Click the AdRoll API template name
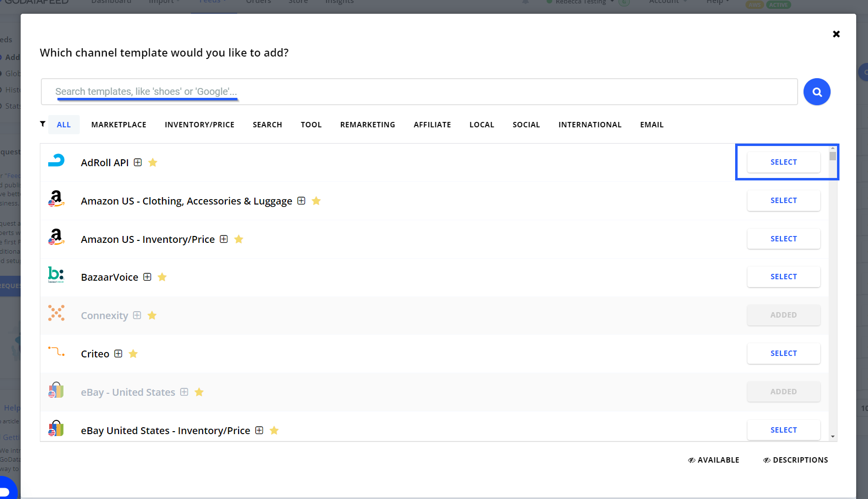 click(105, 163)
